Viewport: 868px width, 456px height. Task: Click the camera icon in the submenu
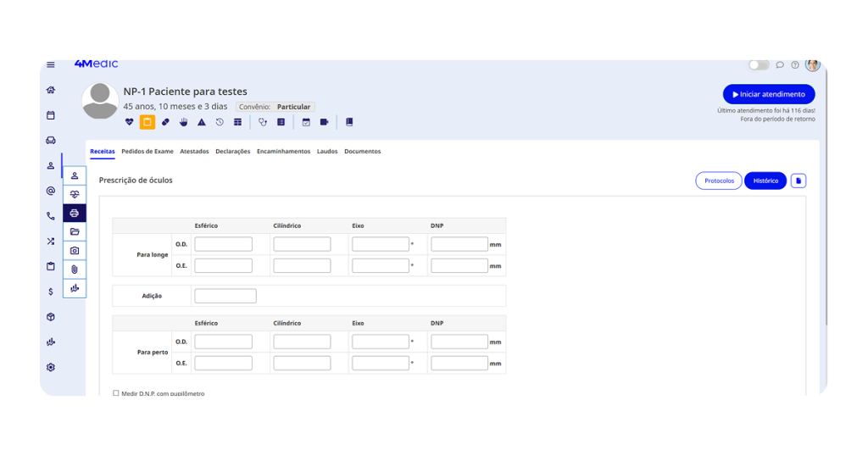pos(75,250)
